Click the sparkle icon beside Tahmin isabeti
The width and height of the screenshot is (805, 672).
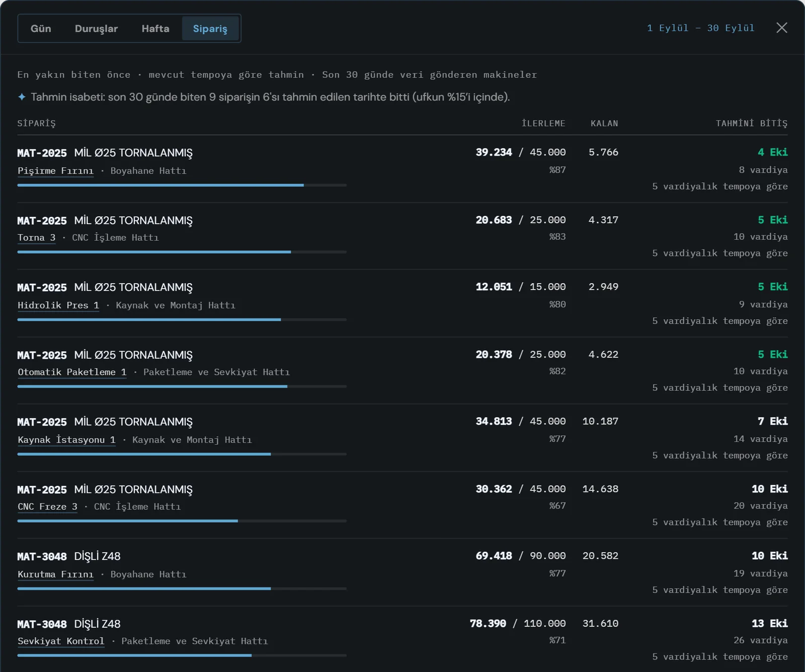point(22,97)
